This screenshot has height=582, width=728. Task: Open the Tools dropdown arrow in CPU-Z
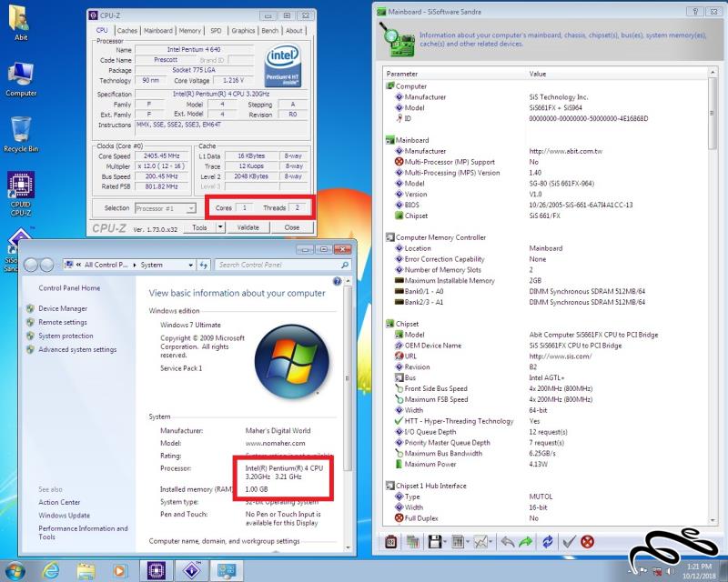(x=220, y=227)
